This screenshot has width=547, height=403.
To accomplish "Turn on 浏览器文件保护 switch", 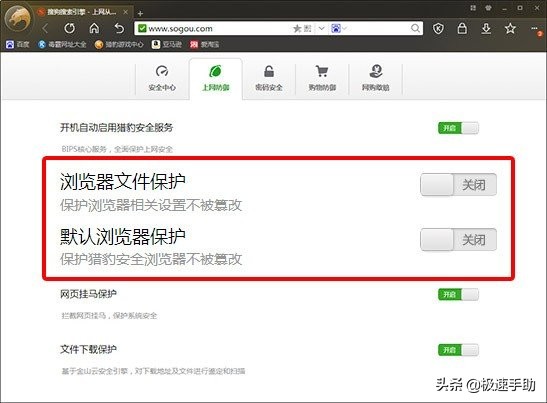I will [458, 185].
